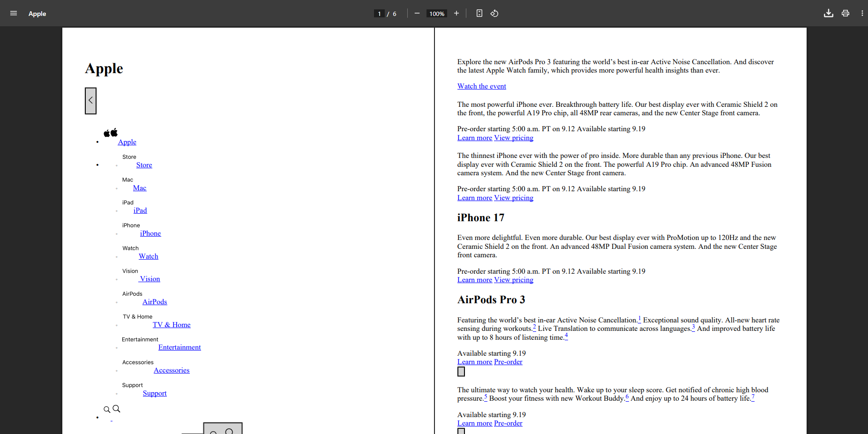Click the TV & Home link
Viewport: 868px width, 434px height.
[172, 325]
